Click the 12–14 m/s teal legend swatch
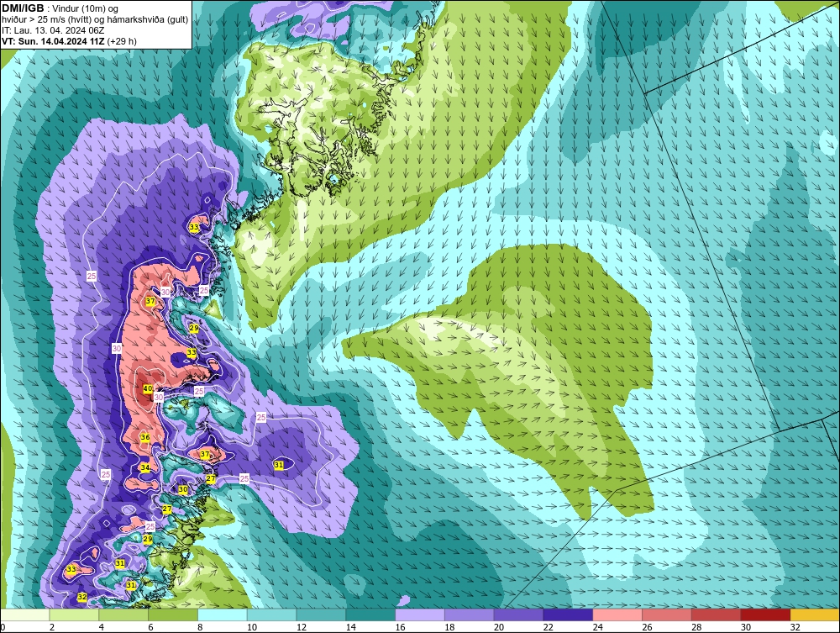Image resolution: width=840 pixels, height=633 pixels. pos(322,615)
